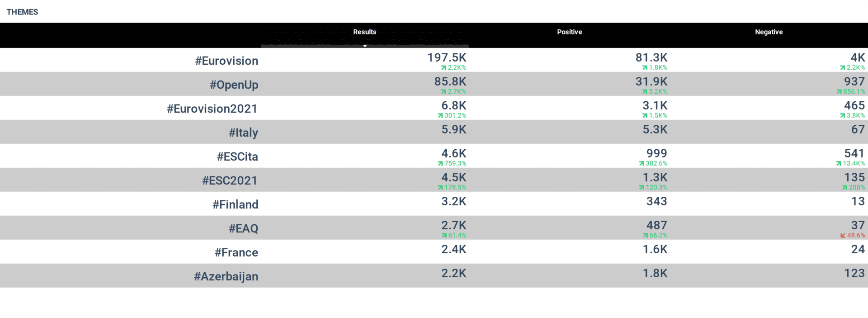
Task: Open the #ESC2021 theme
Action: coord(230,180)
